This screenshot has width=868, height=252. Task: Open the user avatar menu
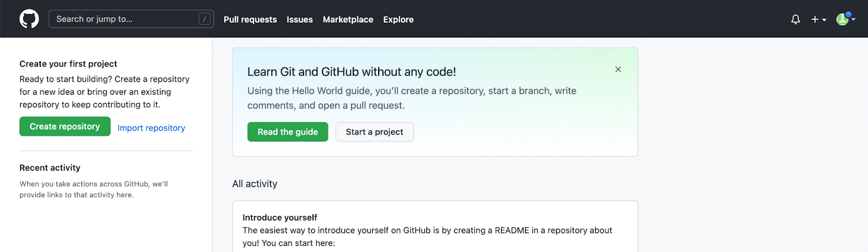click(x=845, y=19)
